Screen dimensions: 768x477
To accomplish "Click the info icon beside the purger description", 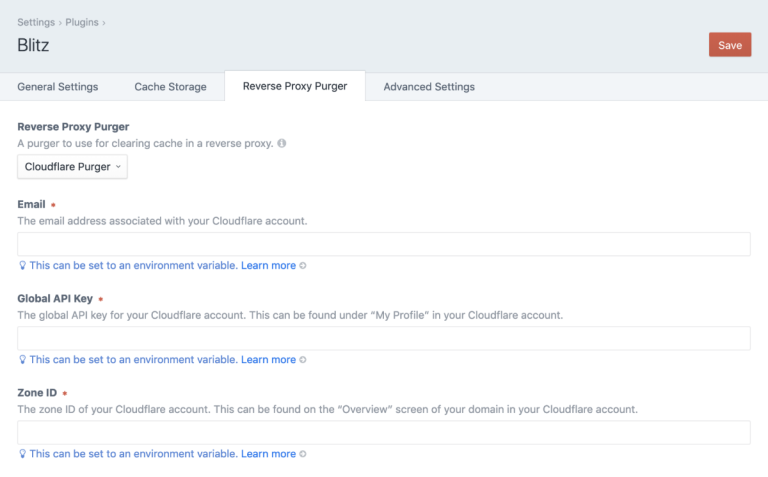I will pos(282,144).
